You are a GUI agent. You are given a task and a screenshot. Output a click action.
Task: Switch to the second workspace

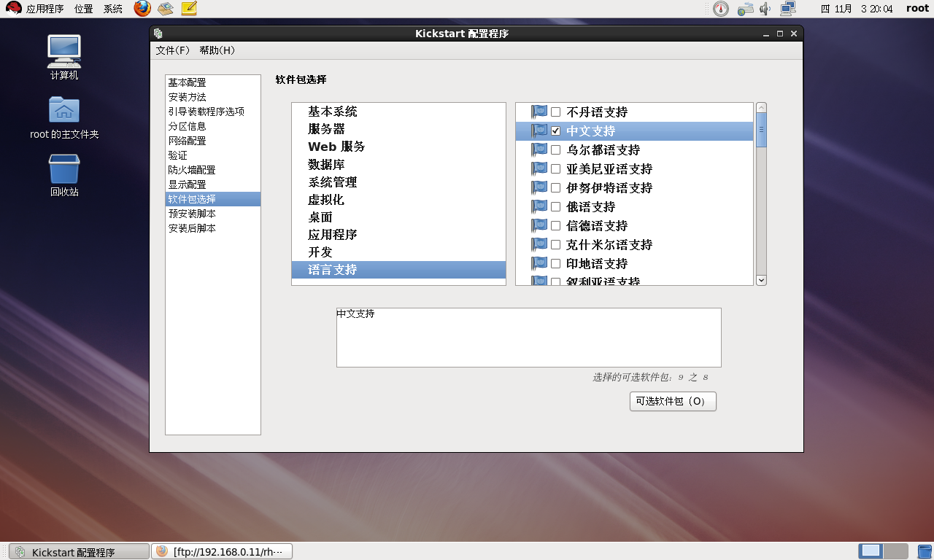(x=895, y=551)
